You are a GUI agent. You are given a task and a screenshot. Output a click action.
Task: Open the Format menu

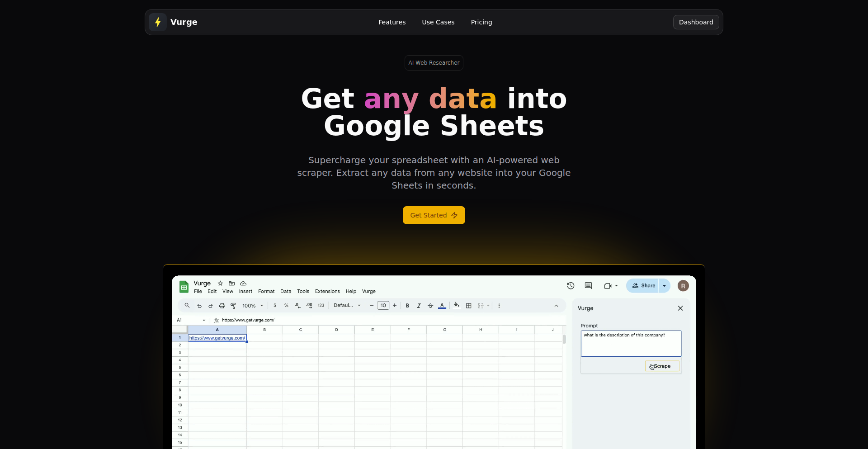[266, 292]
